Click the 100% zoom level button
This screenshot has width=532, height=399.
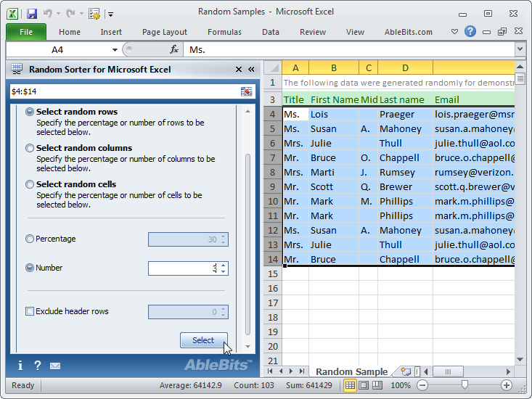coord(401,385)
